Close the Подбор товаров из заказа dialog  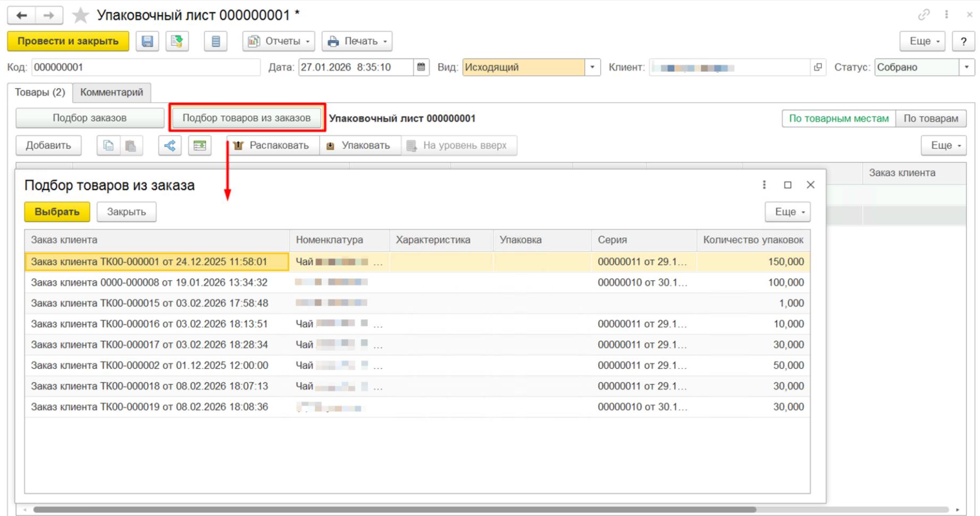point(810,185)
